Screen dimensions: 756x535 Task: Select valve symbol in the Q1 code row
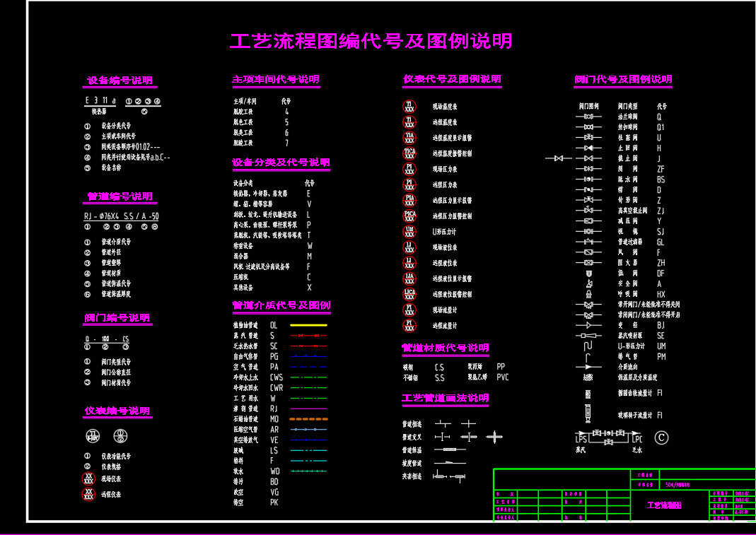588,127
